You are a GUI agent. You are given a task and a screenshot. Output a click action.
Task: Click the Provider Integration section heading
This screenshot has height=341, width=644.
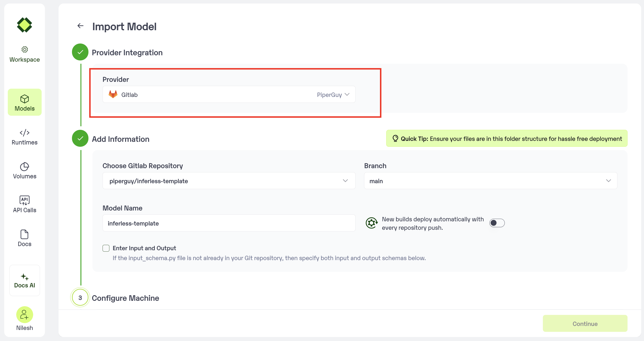click(x=127, y=52)
